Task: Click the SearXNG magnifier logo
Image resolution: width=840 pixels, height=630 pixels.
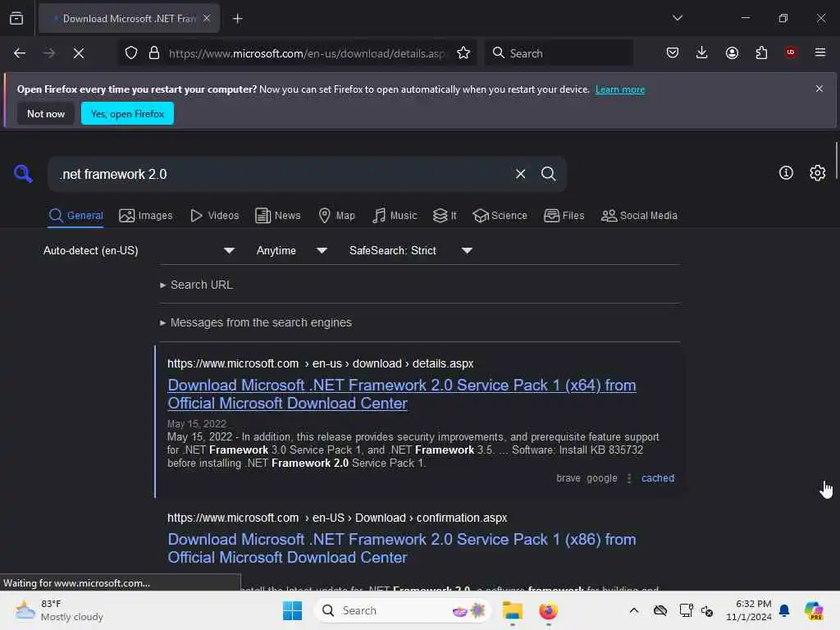Action: (23, 174)
